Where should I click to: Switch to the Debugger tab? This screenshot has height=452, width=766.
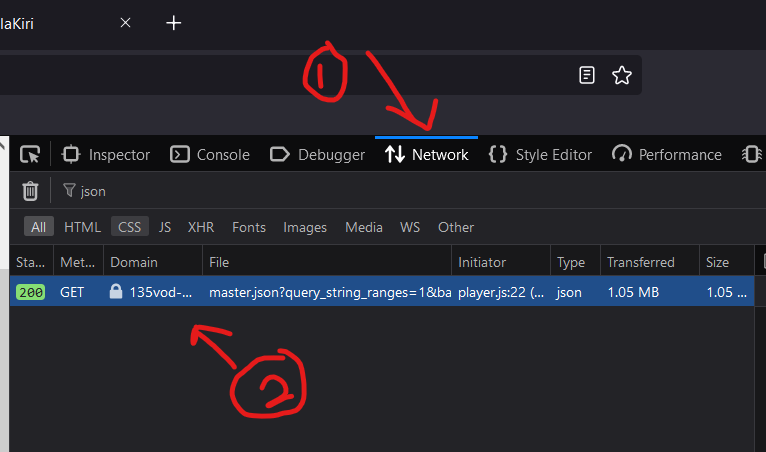317,155
